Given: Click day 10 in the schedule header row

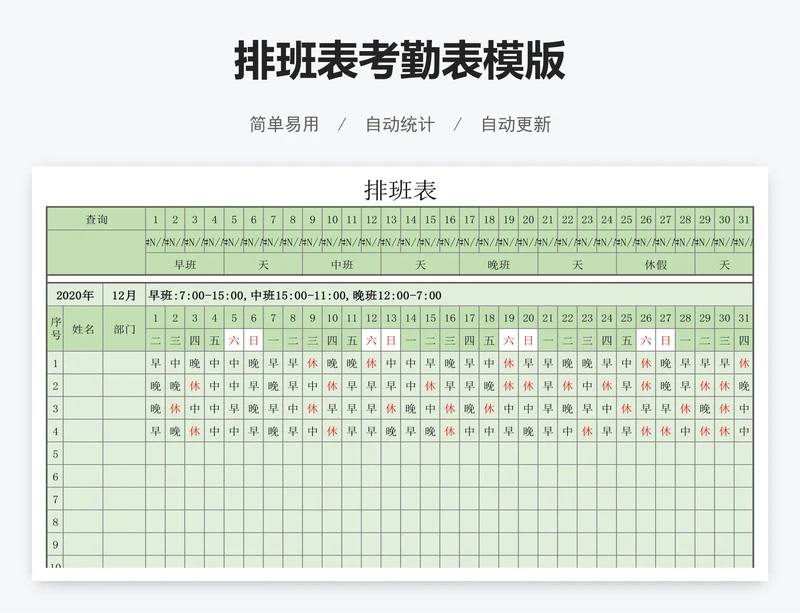Looking at the screenshot, I should pyautogui.click(x=332, y=318).
